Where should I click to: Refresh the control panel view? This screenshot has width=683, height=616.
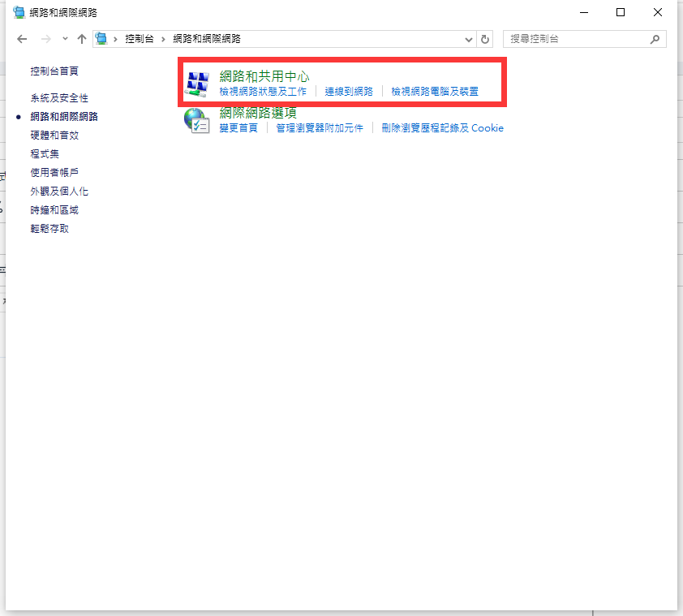point(485,39)
